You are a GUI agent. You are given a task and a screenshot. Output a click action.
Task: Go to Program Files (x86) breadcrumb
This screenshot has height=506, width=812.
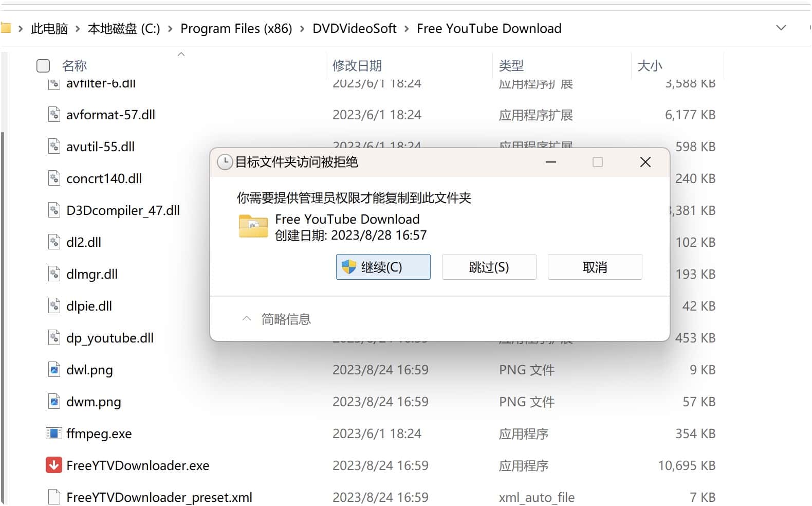point(236,28)
